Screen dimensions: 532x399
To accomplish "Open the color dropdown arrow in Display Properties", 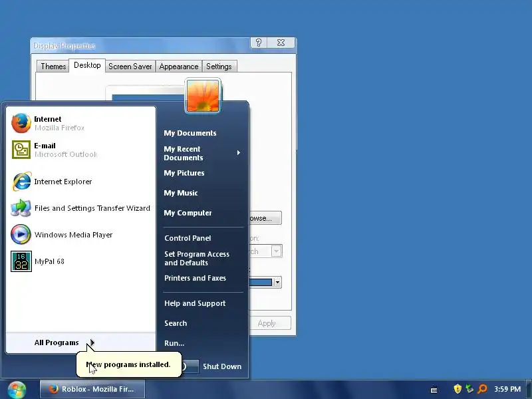I will pos(277,282).
